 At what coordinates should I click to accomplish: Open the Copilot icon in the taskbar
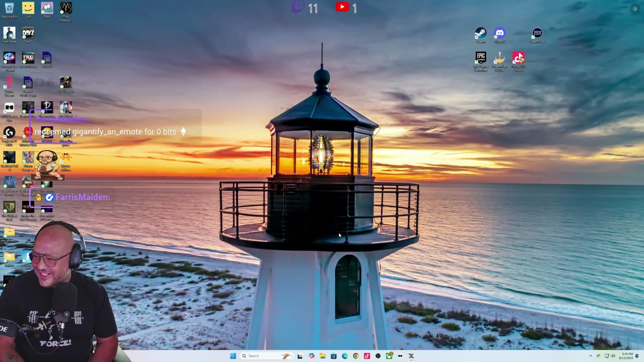pos(311,356)
